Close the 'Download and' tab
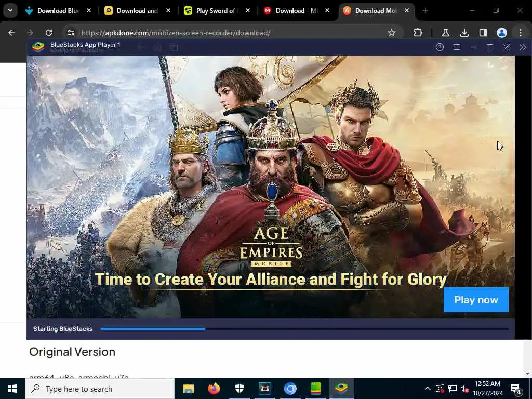Viewport: 532px width, 399px height. pos(168,11)
